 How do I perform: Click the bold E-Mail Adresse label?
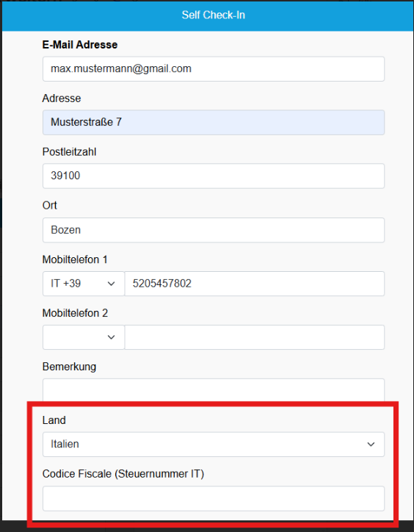pos(80,44)
